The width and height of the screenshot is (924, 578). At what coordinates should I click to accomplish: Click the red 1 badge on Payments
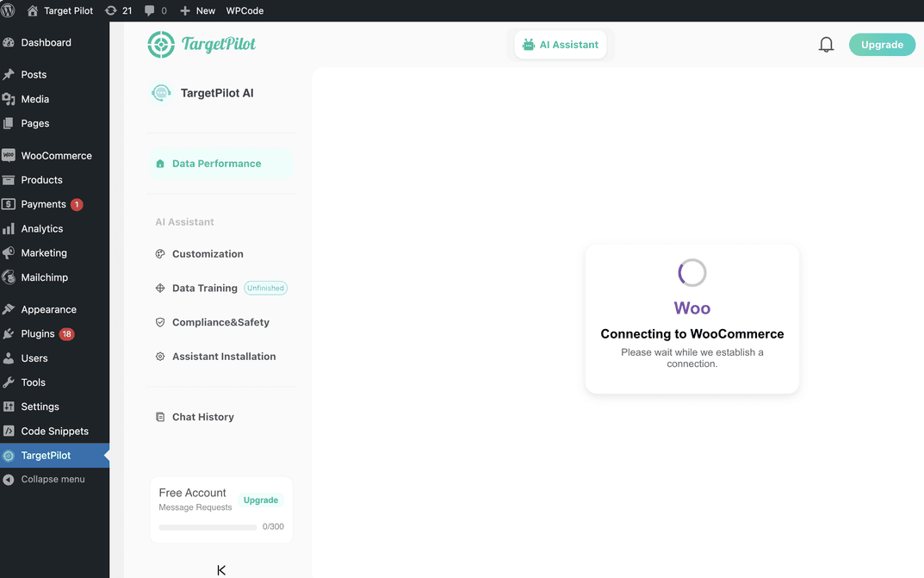tap(77, 204)
